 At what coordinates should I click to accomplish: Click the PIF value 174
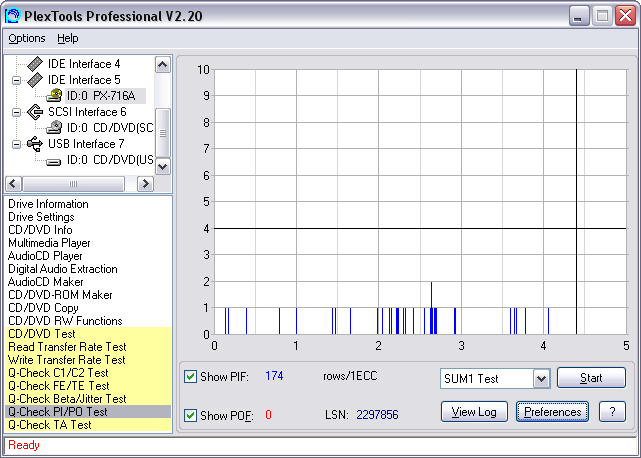[274, 376]
